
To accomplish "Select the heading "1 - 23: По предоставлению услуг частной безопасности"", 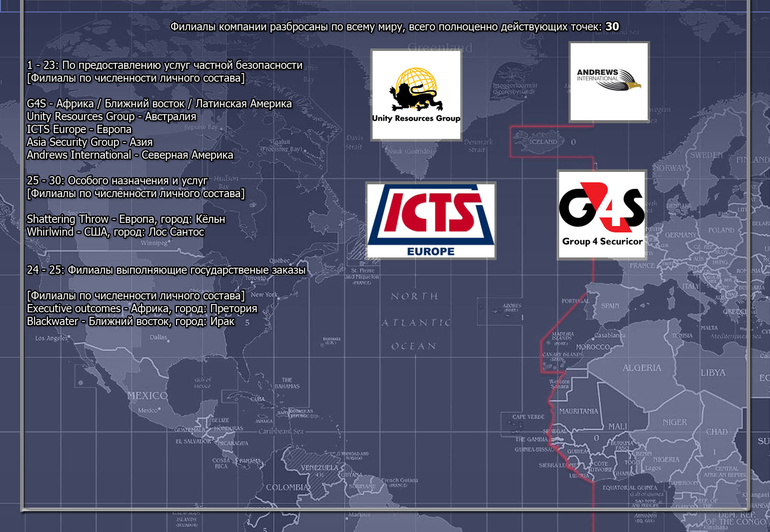I will click(x=165, y=65).
